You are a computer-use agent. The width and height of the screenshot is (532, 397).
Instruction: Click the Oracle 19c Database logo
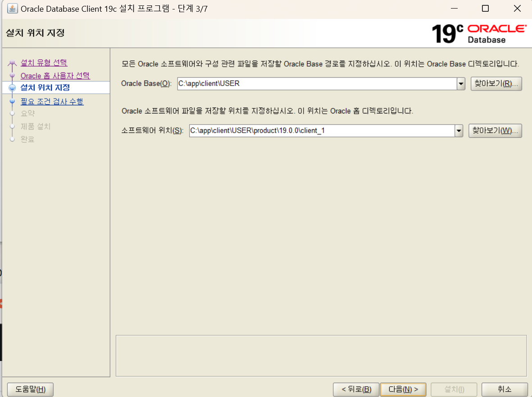(479, 34)
